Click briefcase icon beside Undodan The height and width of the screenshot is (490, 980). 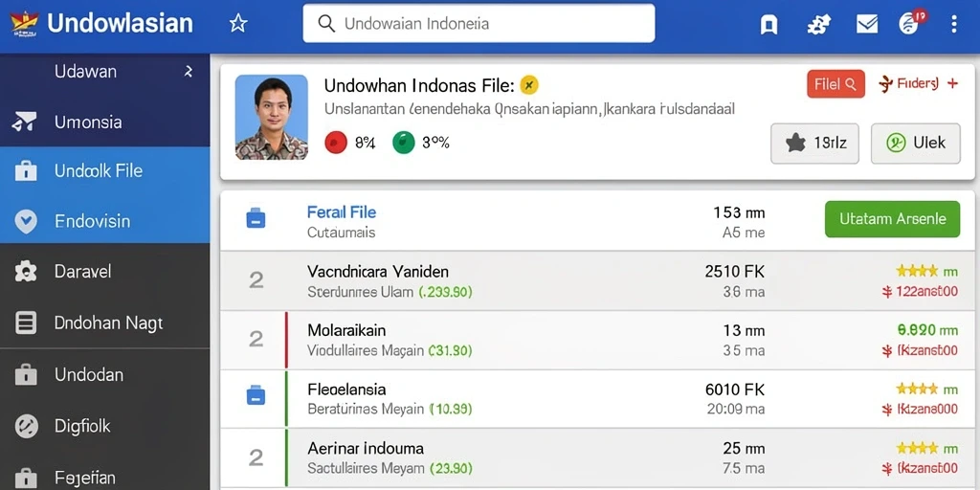pos(26,375)
